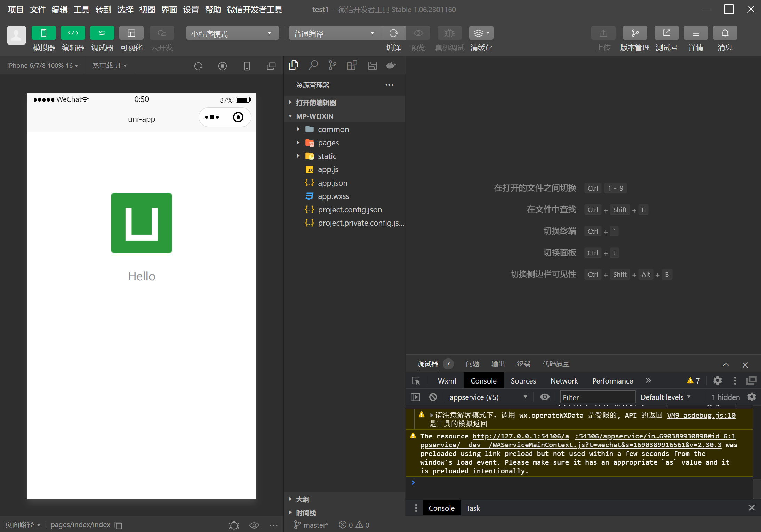This screenshot has width=761, height=532.
Task: Tap the mini program capsule menu dots
Action: click(x=212, y=117)
